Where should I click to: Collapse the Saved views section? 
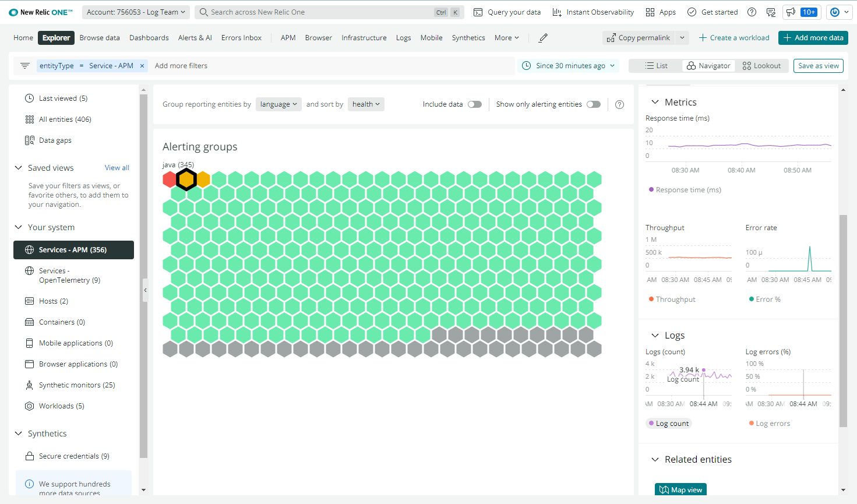point(18,168)
